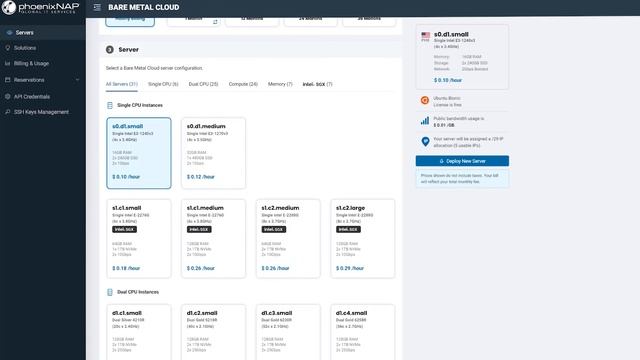This screenshot has width=640, height=360.
Task: Click the $0.29 /hour price on s1.c2.large
Action: coord(350,268)
